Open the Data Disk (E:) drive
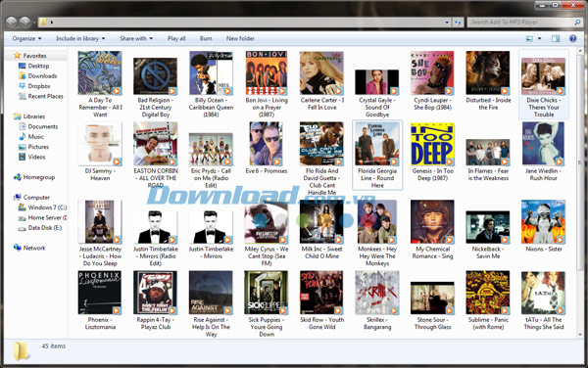588x368 pixels. 40,228
